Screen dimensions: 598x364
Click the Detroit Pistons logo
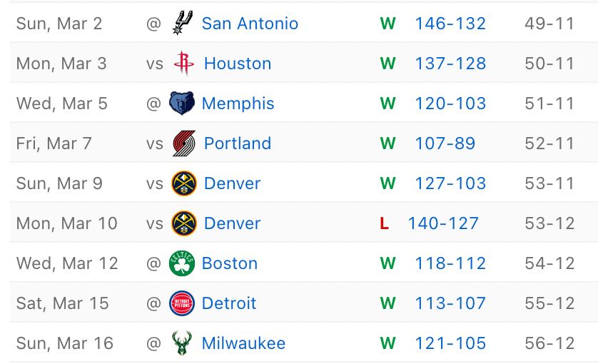tap(181, 303)
